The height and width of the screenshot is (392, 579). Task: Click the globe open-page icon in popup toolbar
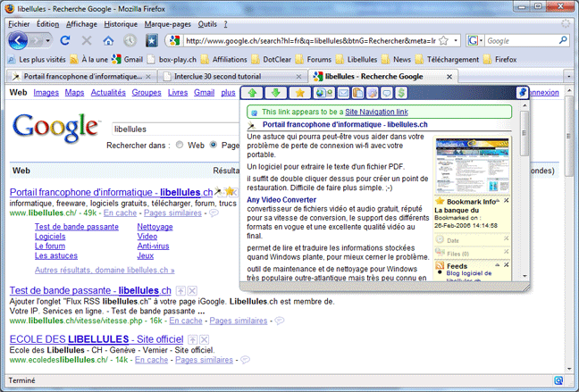[x=323, y=93]
